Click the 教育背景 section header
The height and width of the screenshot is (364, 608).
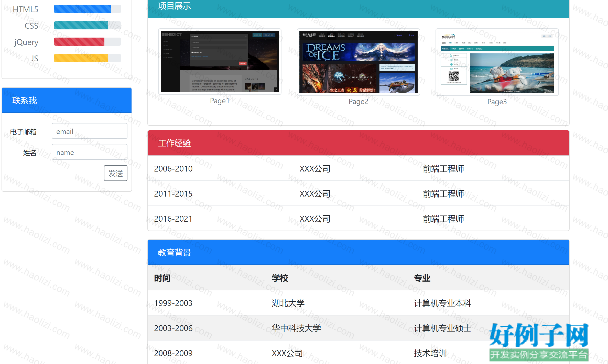click(x=359, y=252)
